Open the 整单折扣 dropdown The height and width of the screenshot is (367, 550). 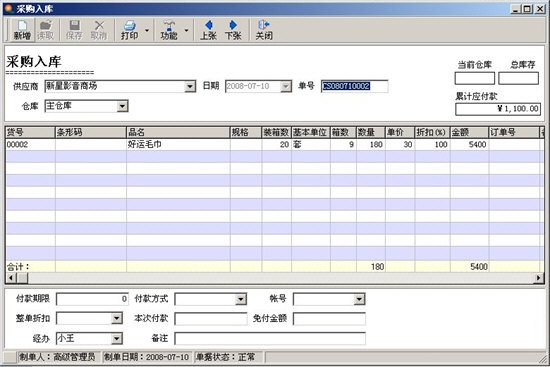[x=116, y=319]
